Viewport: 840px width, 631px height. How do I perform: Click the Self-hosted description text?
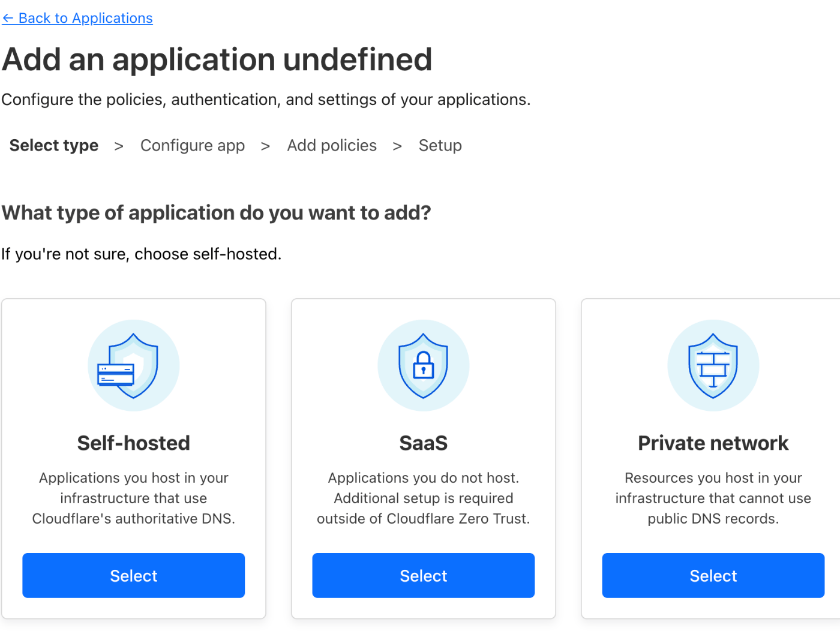pyautogui.click(x=133, y=498)
